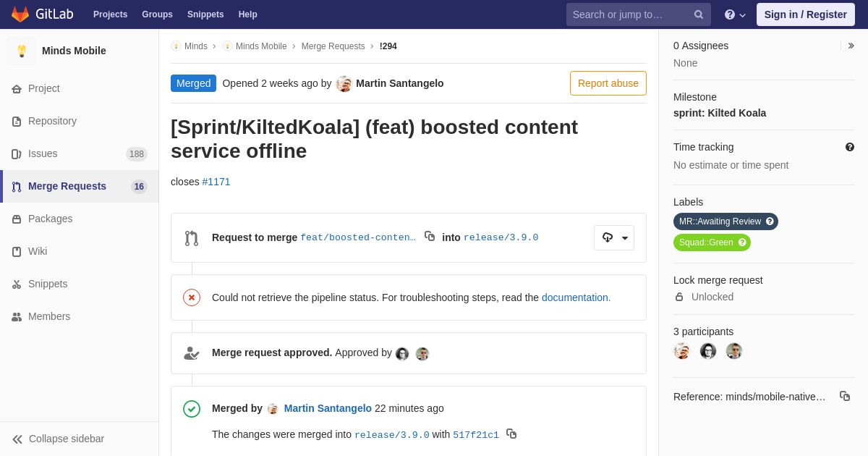868x456 pixels.
Task: Open issue link #1171
Action: tap(216, 182)
